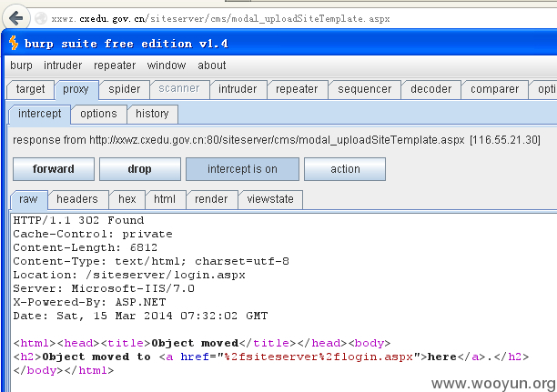
Task: Toggle the 'intercept is on' button
Action: [x=242, y=169]
